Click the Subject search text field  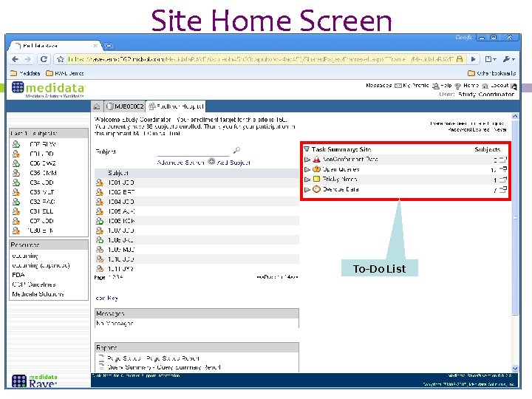point(193,151)
